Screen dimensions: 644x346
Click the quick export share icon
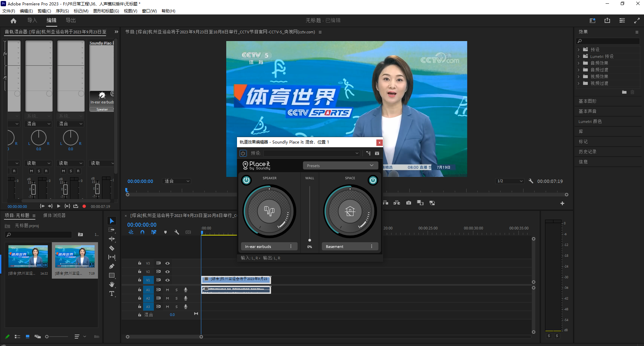click(x=607, y=21)
